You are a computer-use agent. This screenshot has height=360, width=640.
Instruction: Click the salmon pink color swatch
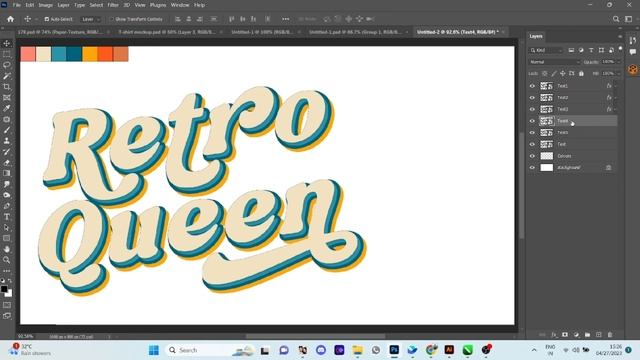[28, 54]
